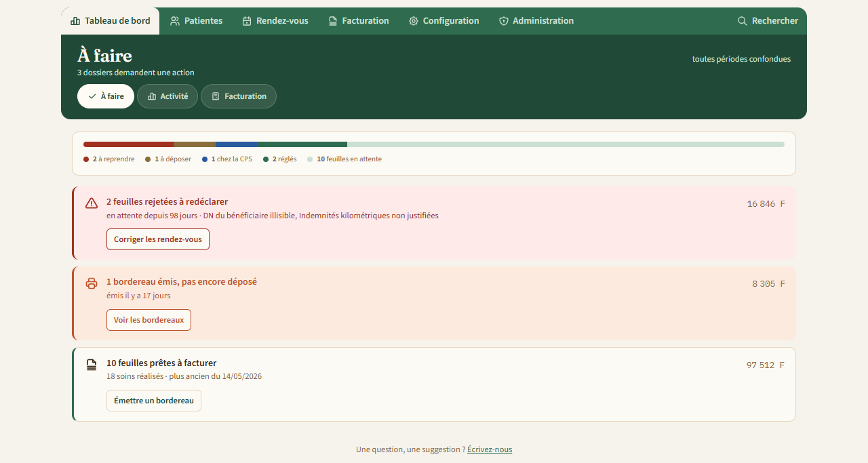Screen dimensions: 868x463
Task: Click the blue chez la CPS progress segment
Action: pos(236,144)
